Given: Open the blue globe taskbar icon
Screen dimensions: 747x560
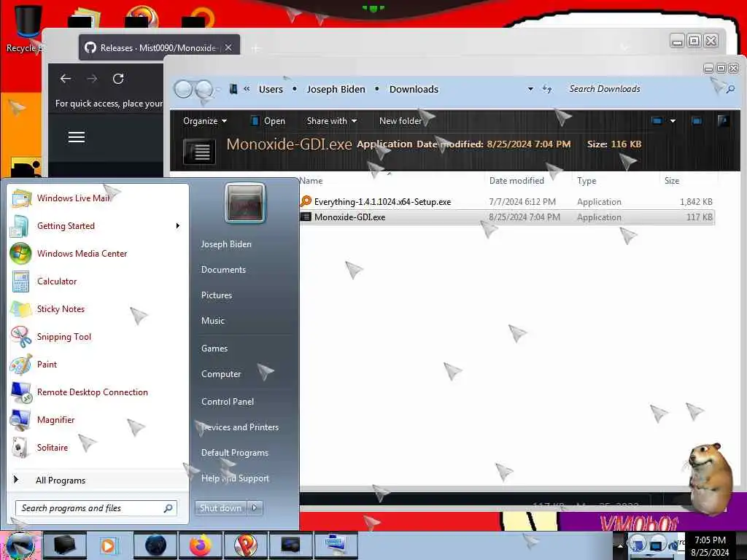Looking at the screenshot, I should click(x=155, y=545).
